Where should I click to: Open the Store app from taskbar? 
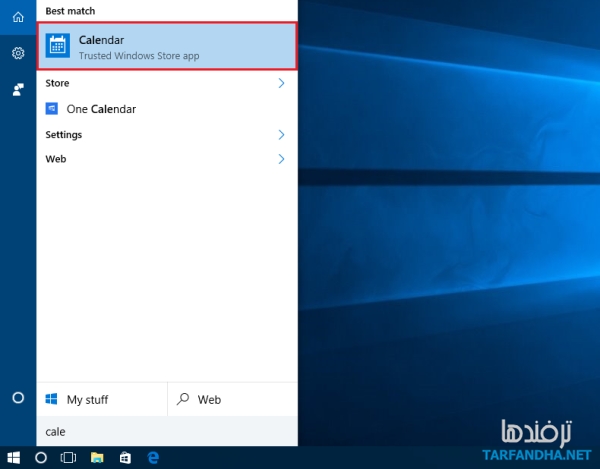125,458
